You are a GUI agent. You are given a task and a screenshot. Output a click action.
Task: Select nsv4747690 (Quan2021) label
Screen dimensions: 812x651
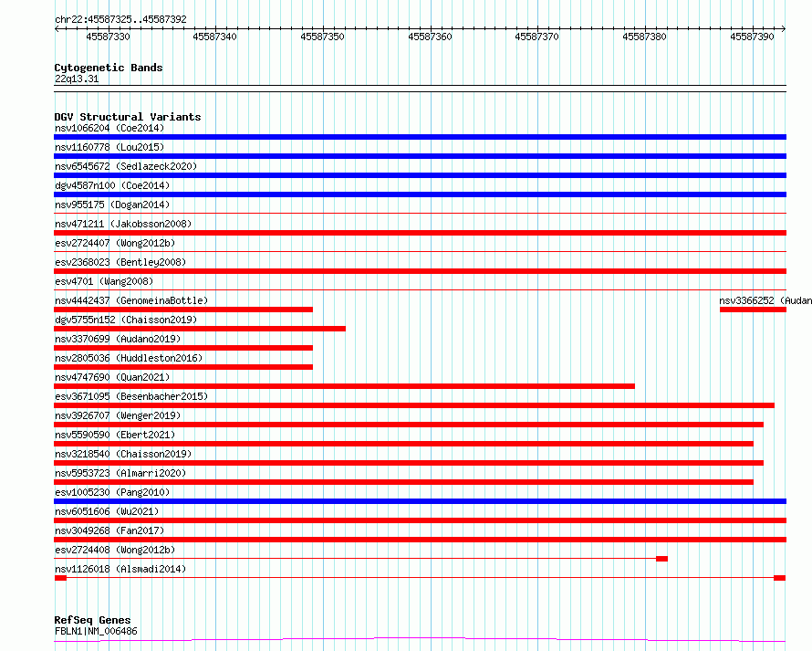pos(112,377)
